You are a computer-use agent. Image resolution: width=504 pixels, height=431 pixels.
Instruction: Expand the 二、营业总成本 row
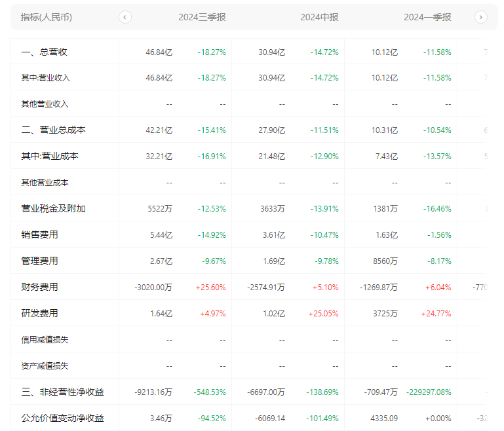click(x=53, y=130)
